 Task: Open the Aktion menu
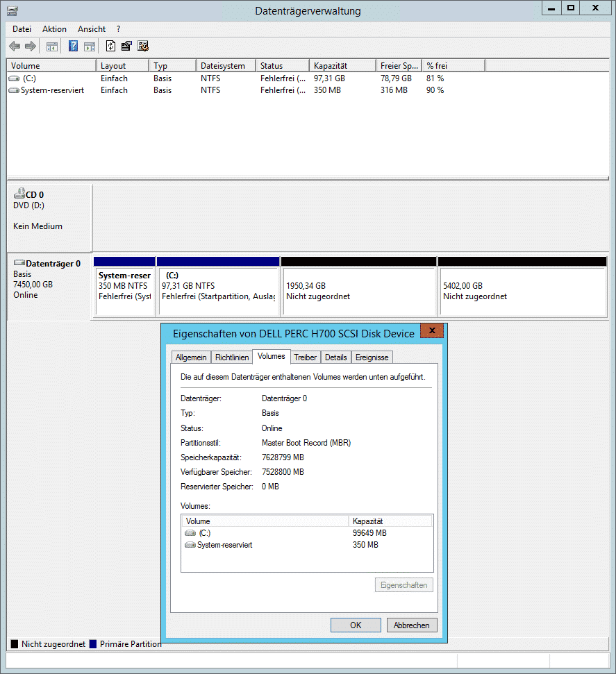54,28
